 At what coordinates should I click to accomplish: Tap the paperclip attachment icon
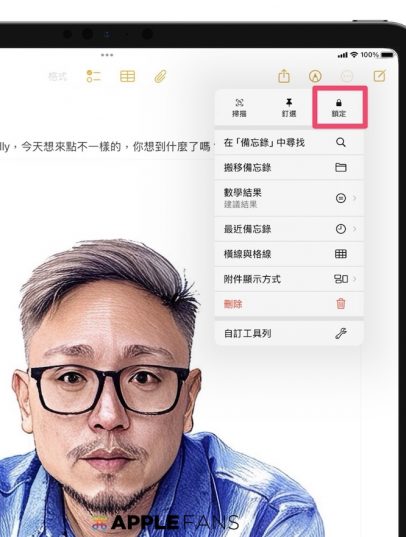tap(160, 76)
